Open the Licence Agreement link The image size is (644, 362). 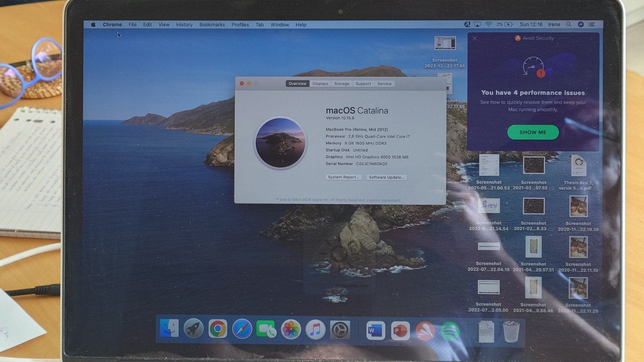(x=383, y=200)
